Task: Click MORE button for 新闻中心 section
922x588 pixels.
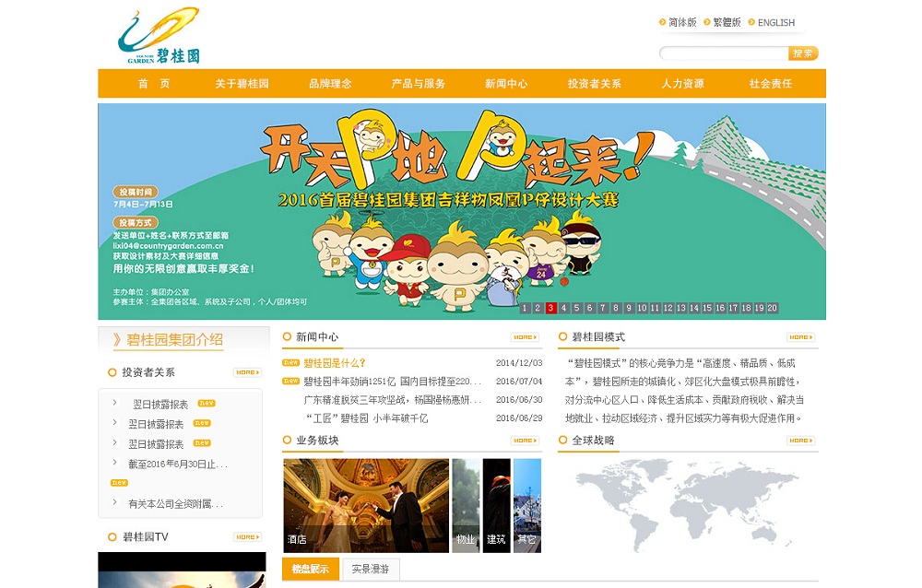Action: (525, 337)
